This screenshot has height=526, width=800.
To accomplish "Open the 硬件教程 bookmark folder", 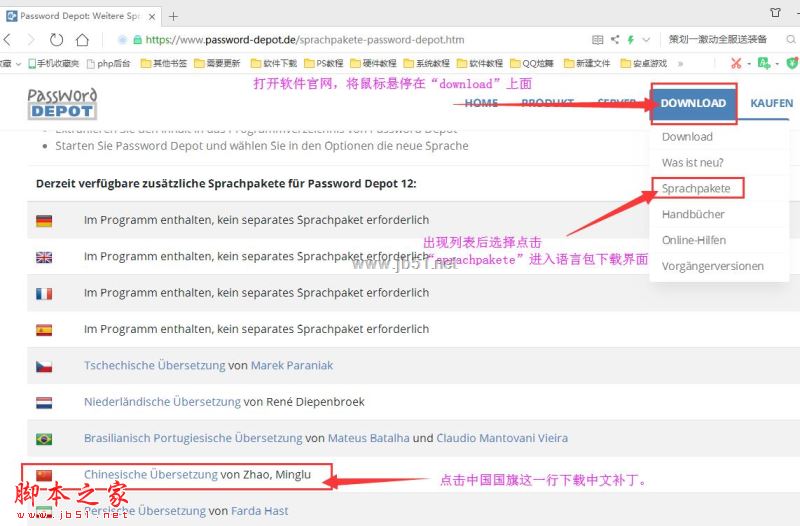I will (373, 63).
